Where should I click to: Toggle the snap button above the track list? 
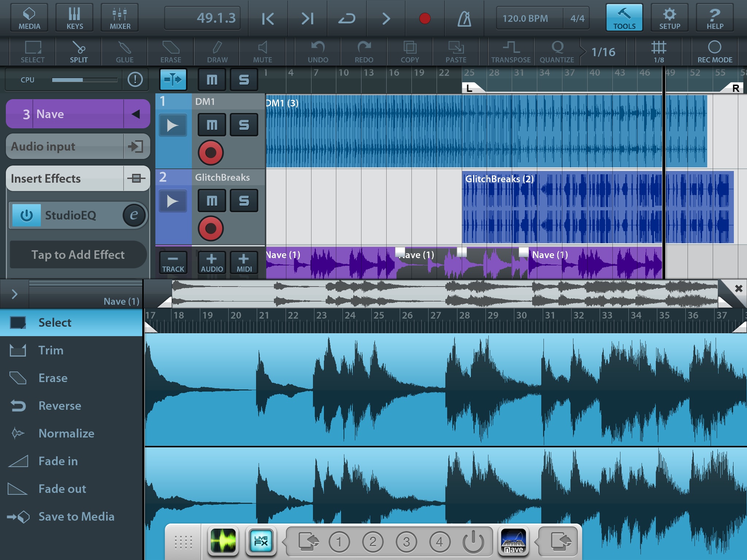(173, 79)
